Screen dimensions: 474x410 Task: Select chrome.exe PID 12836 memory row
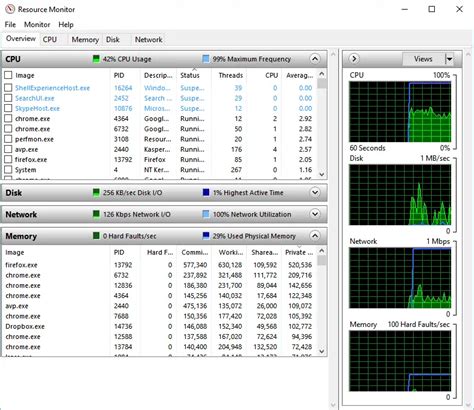point(159,285)
